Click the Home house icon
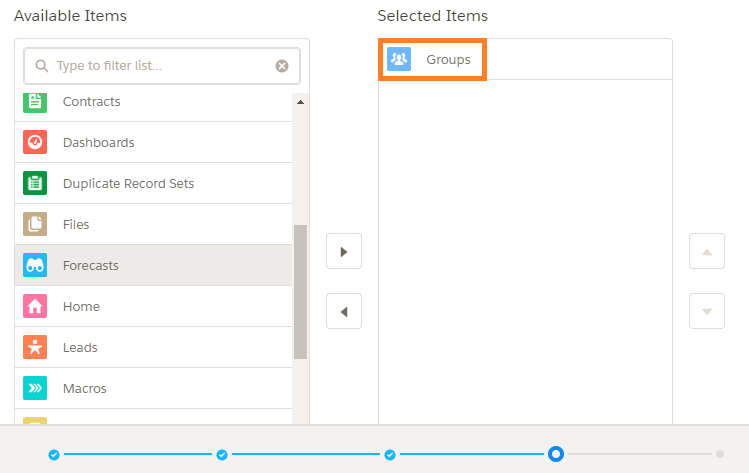 pyautogui.click(x=35, y=306)
